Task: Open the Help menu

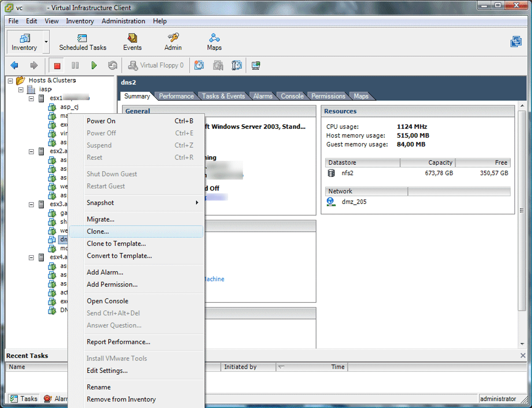Action: [160, 21]
